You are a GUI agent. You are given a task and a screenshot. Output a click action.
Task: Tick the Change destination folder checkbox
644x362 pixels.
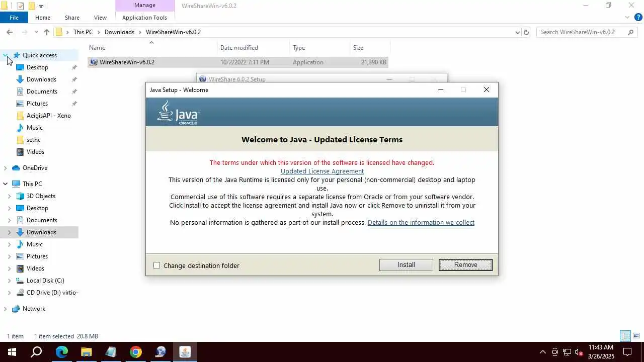[157, 265]
